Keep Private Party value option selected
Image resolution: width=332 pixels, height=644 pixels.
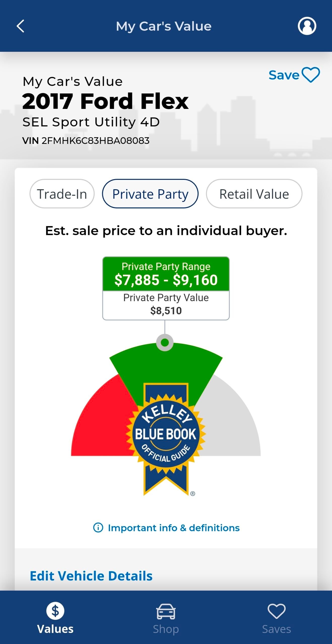click(150, 194)
